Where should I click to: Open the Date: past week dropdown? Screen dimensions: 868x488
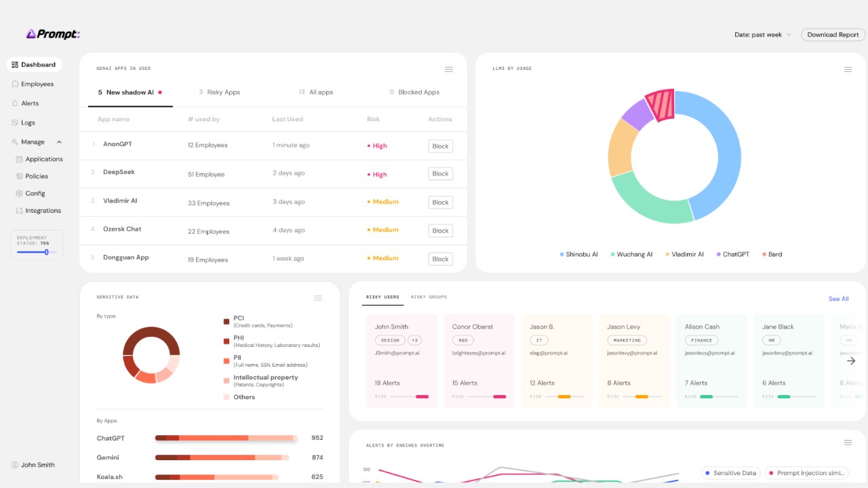coord(762,35)
